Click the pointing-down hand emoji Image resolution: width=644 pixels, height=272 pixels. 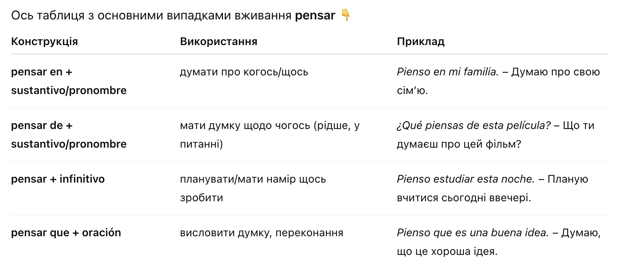pos(345,15)
